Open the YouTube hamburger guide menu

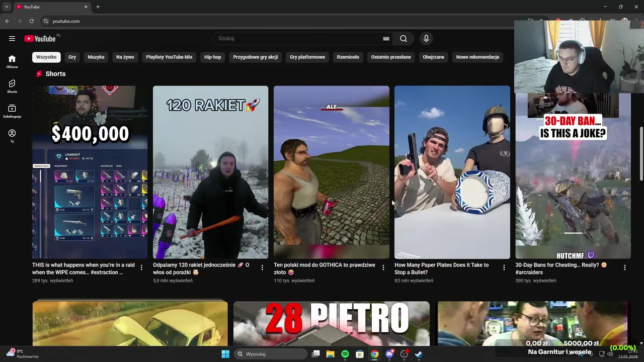pos(12,39)
